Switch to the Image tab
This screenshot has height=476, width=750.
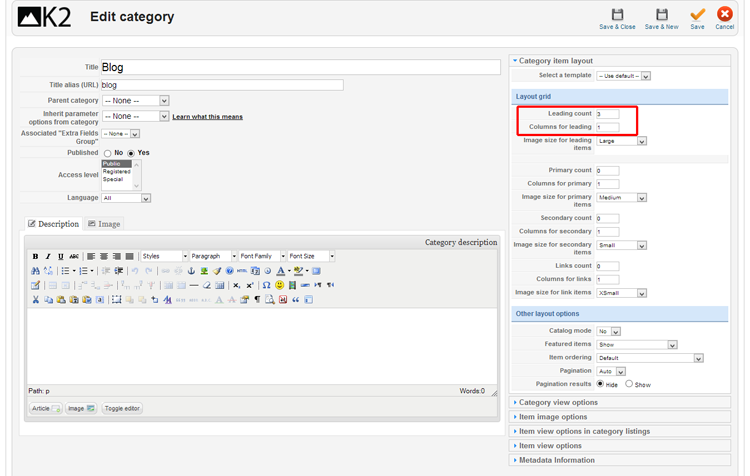[x=104, y=224]
